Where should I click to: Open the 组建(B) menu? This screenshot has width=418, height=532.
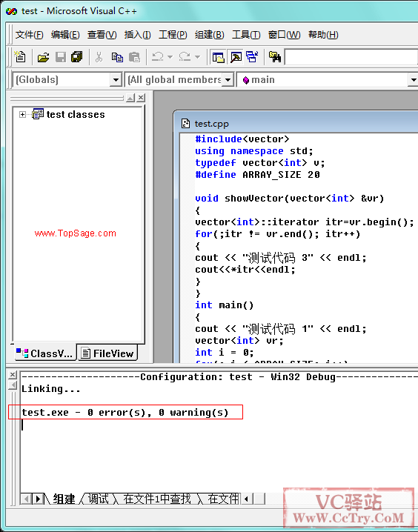point(209,35)
